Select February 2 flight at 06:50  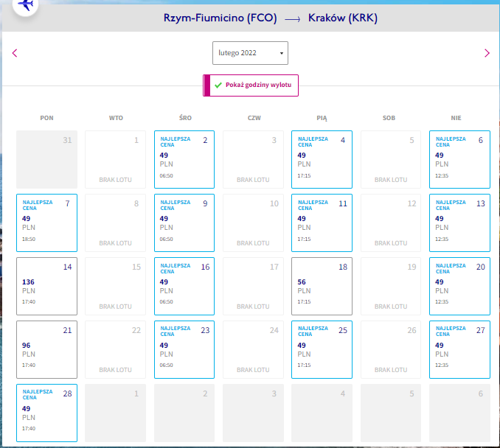click(x=184, y=159)
